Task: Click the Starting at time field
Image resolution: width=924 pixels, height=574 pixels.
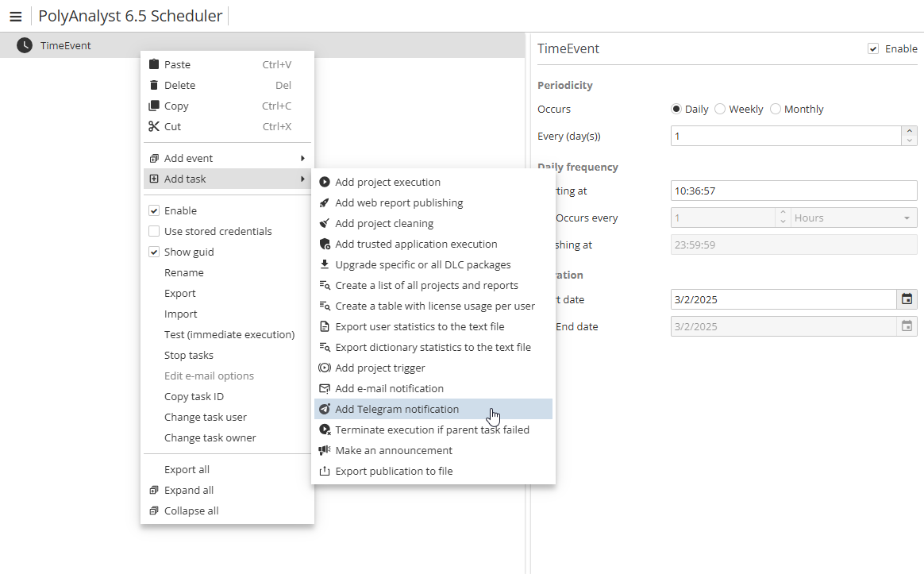Action: pyautogui.click(x=793, y=191)
